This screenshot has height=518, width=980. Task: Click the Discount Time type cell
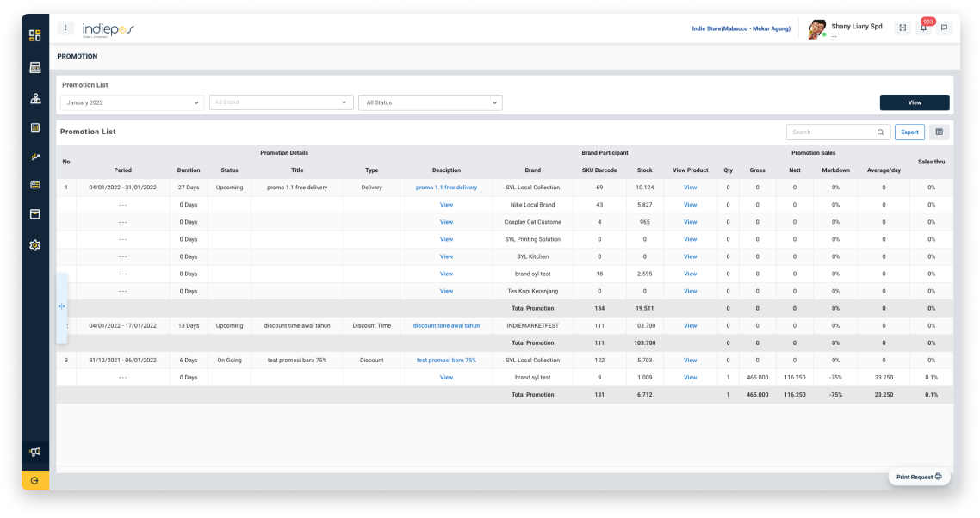click(x=372, y=325)
